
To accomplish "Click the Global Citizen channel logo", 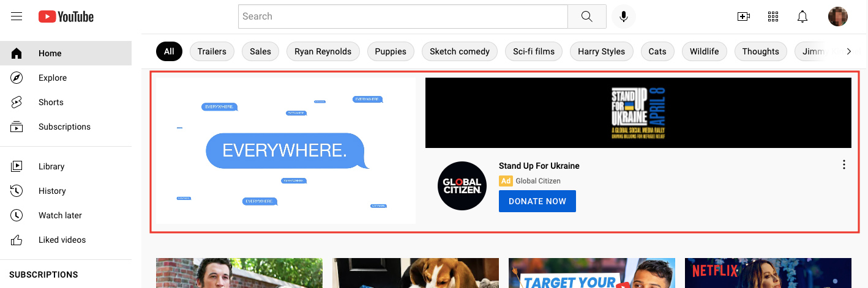I will coord(462,186).
